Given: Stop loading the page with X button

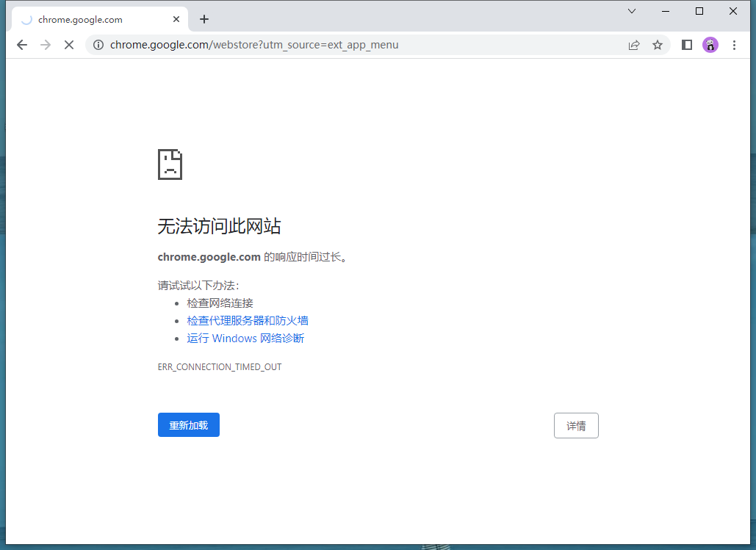Looking at the screenshot, I should coord(69,45).
